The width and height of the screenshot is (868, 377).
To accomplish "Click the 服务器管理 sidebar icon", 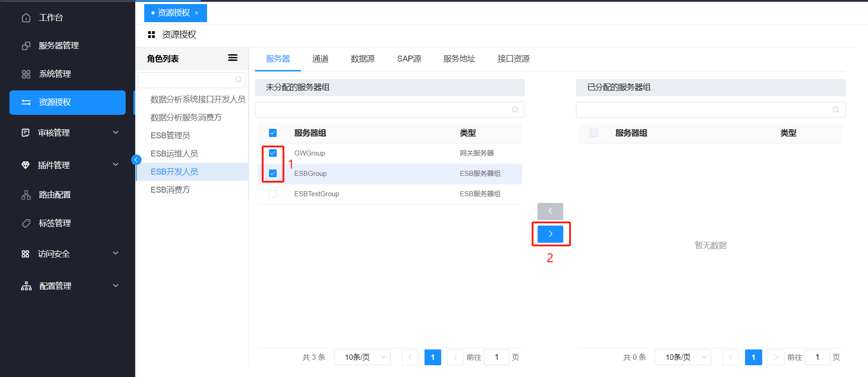I will 26,46.
